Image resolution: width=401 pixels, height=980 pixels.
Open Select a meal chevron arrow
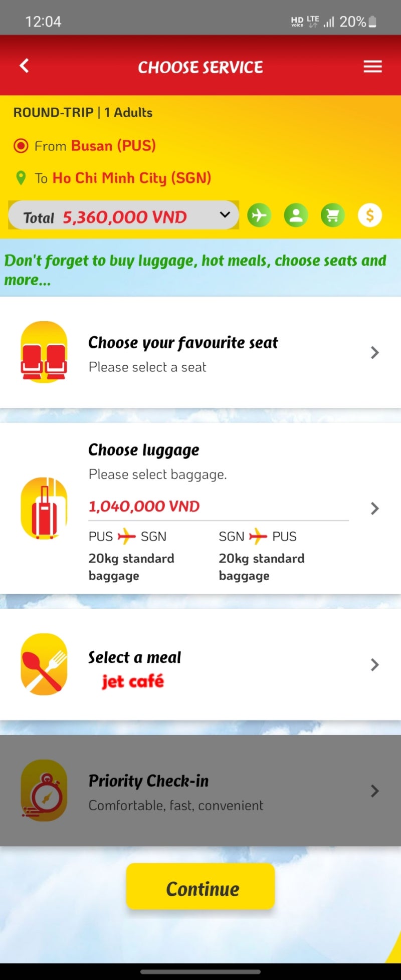coord(374,665)
